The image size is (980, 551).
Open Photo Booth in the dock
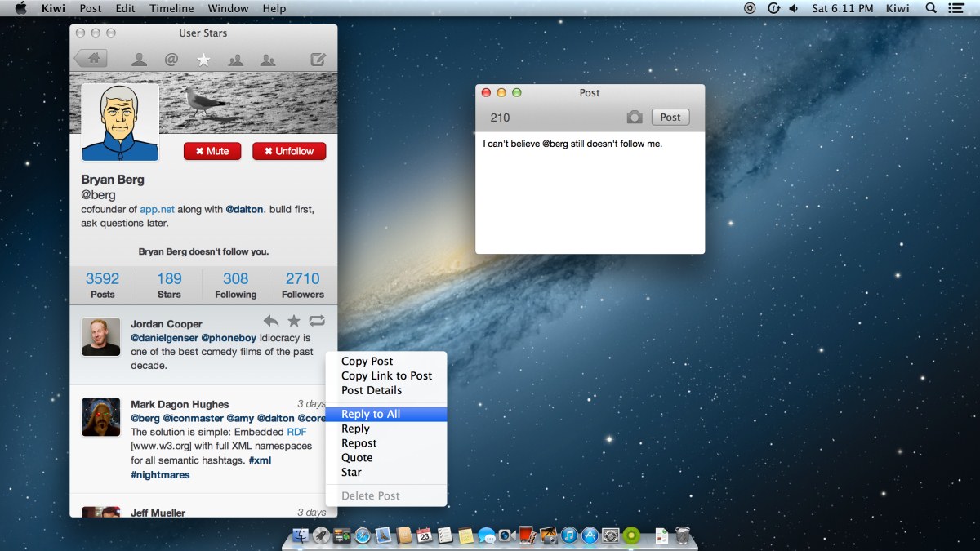click(528, 535)
